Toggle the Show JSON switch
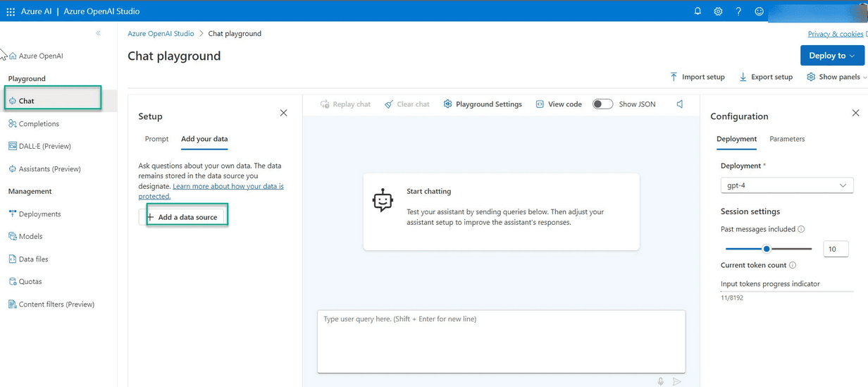The image size is (868, 387). click(x=602, y=104)
